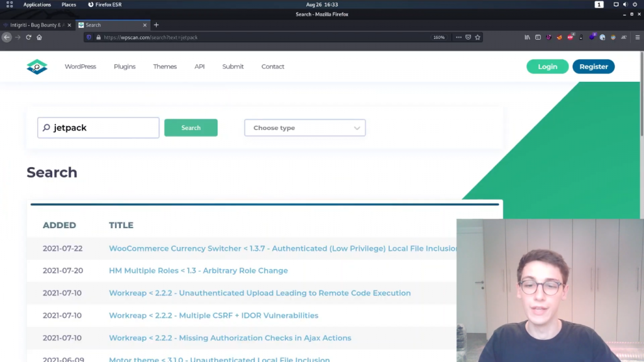Click the scribble extension icon near menu
644x362 pixels.
[624, 37]
